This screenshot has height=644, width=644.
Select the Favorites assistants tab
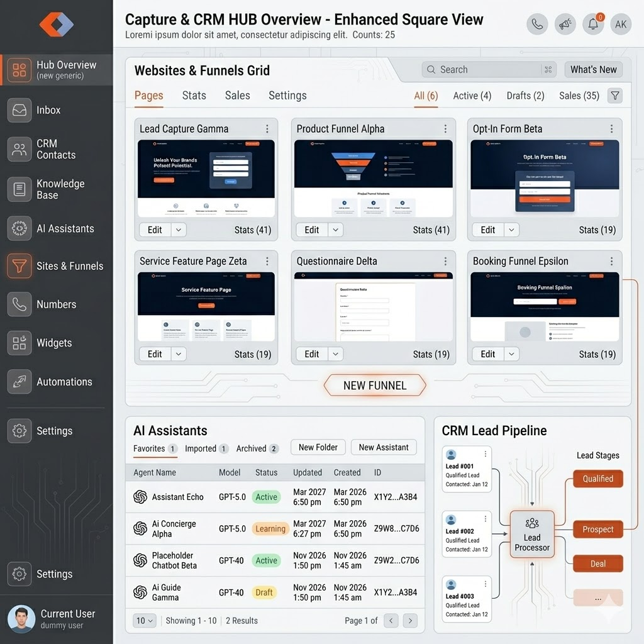155,448
